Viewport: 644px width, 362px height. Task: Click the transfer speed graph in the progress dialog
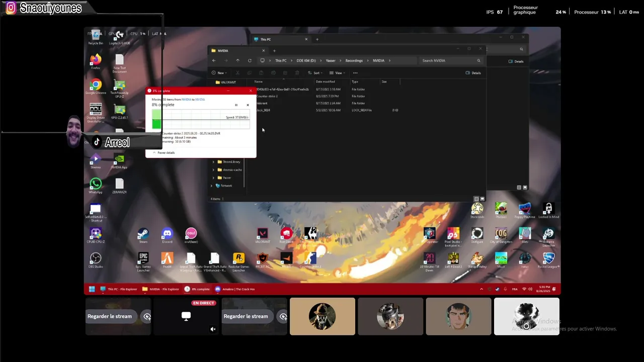pos(201,120)
